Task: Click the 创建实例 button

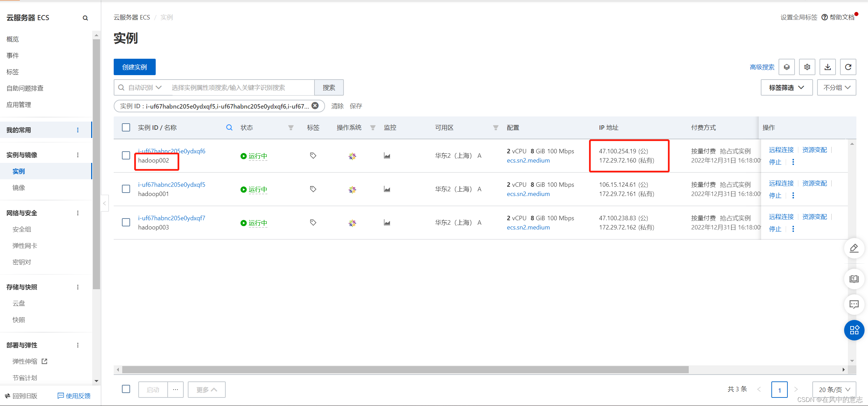Action: coord(135,67)
